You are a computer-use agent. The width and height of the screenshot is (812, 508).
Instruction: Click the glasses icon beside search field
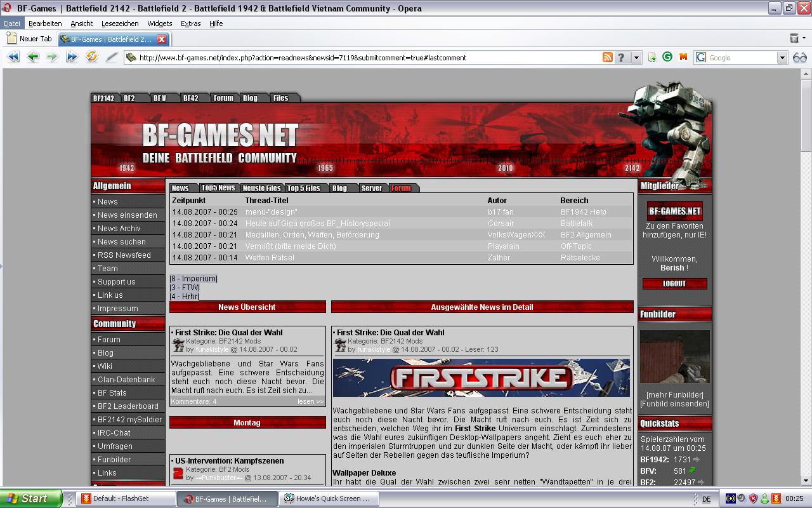(x=799, y=57)
